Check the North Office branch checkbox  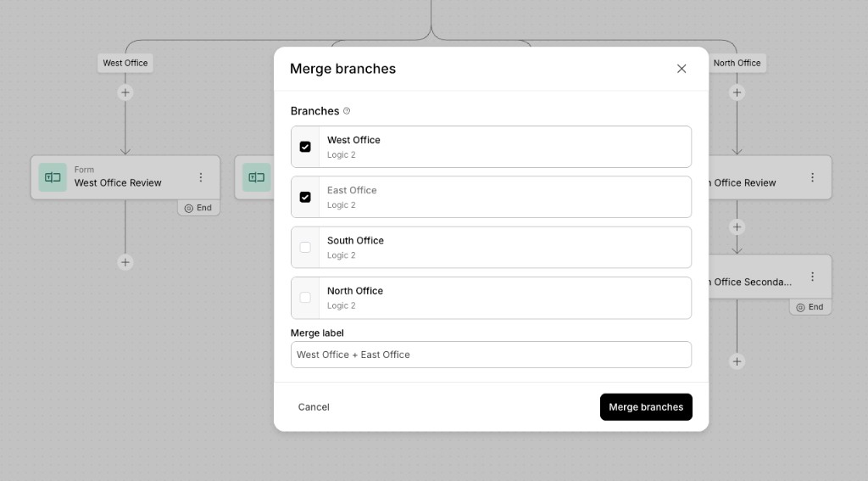tap(305, 298)
